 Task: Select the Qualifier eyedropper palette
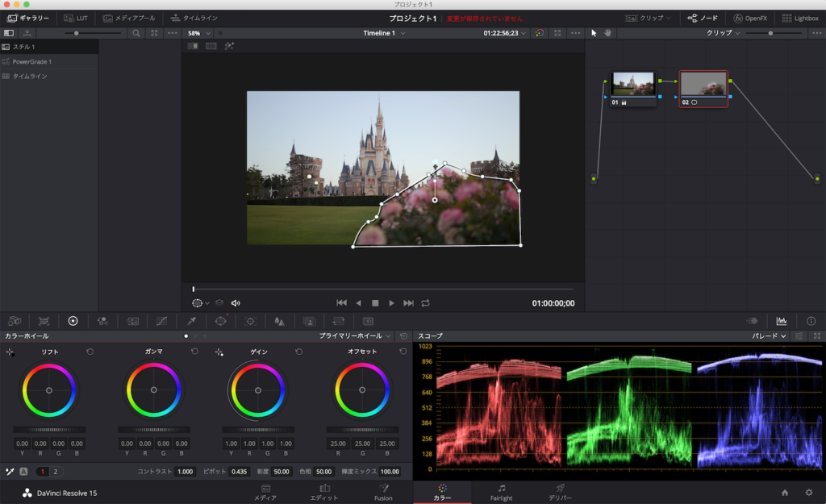click(x=191, y=321)
